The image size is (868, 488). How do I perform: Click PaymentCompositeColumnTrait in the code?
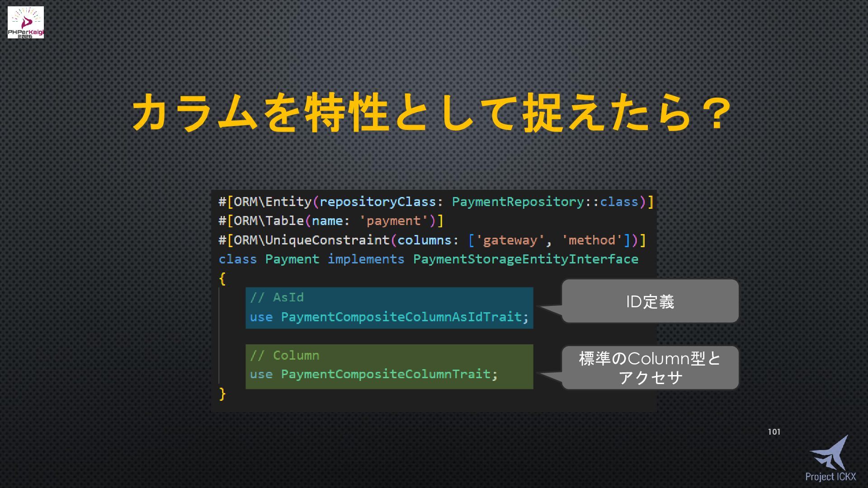coord(386,375)
